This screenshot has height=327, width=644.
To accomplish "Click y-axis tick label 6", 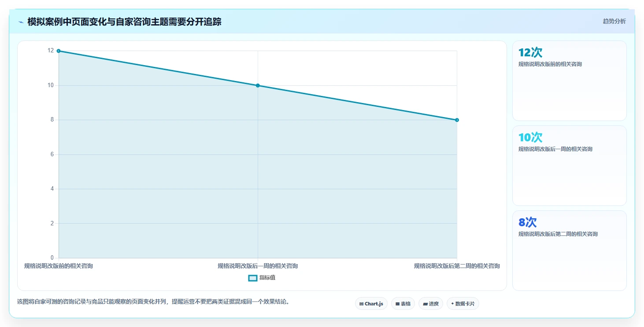I will tap(52, 154).
